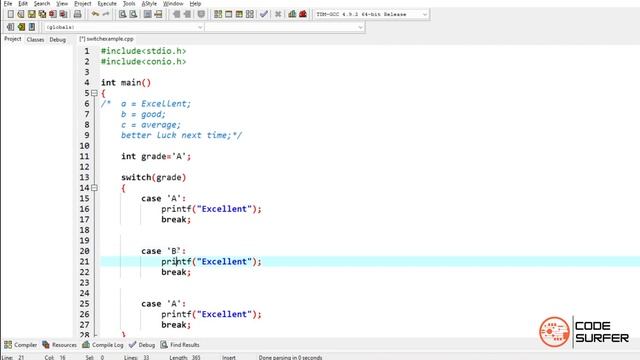Click the Insert snippet icon in second toolbar
This screenshot has width=640, height=360.
(x=11, y=27)
